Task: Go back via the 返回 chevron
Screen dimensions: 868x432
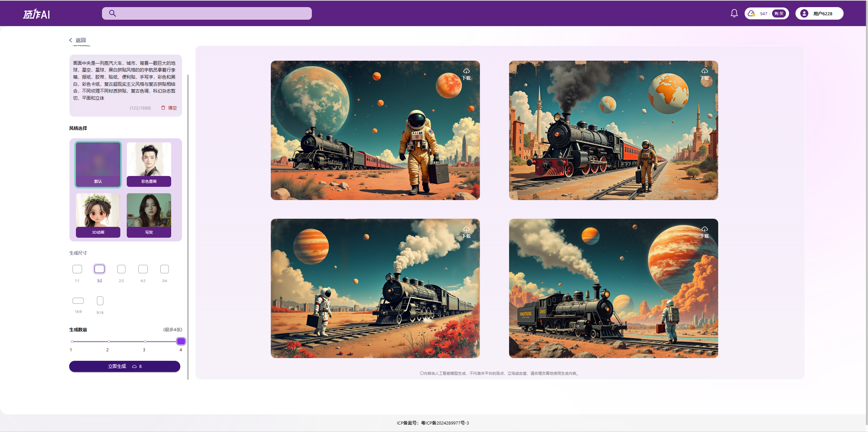Action: (71, 40)
